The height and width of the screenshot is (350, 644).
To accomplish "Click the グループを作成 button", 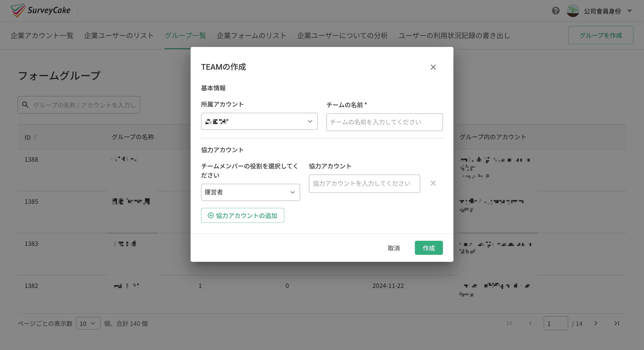I will point(600,35).
